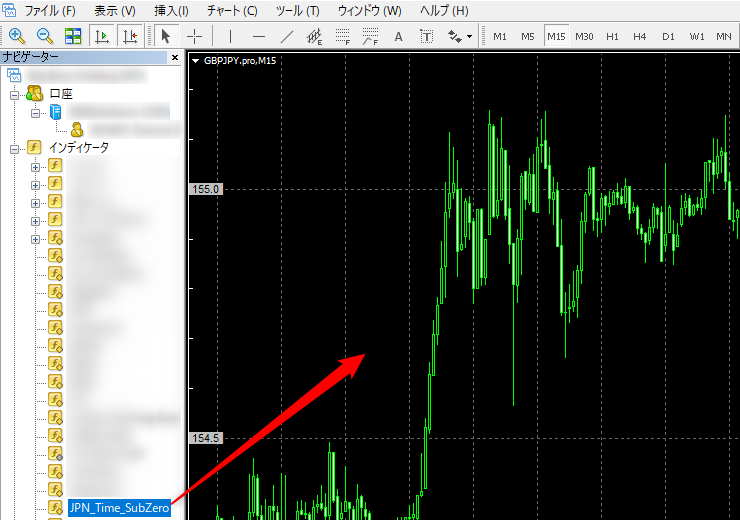Image resolution: width=740 pixels, height=520 pixels.
Task: Select the text 'A' tool
Action: 398,36
